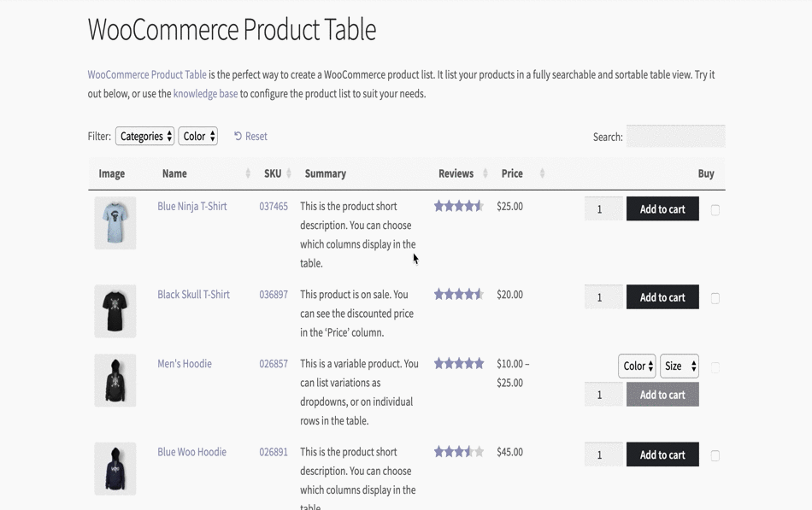This screenshot has height=510, width=812.
Task: Click inside the Search field
Action: (x=675, y=136)
